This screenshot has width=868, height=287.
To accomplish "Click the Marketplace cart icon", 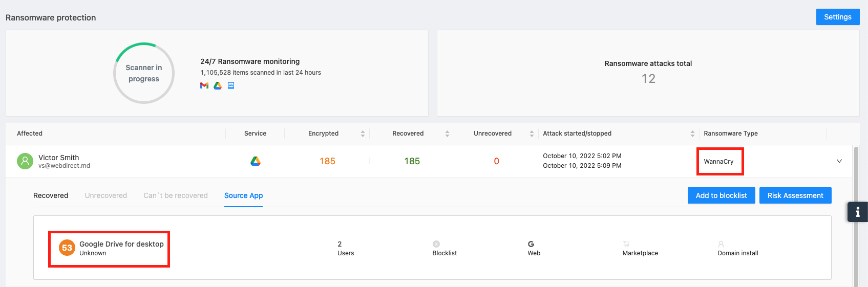I will pyautogui.click(x=626, y=244).
